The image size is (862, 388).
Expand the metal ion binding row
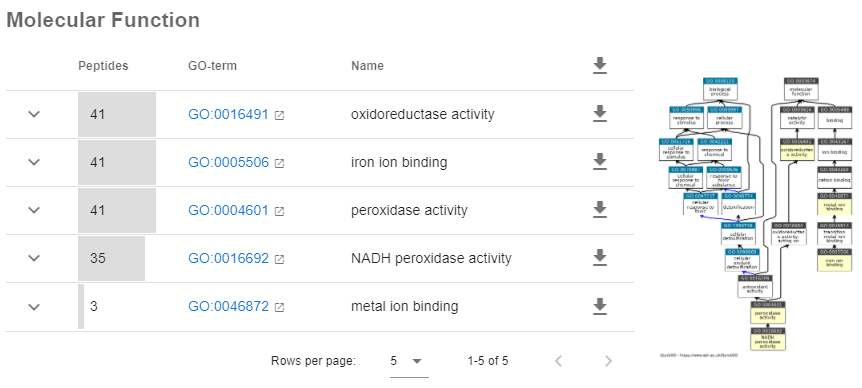point(34,307)
